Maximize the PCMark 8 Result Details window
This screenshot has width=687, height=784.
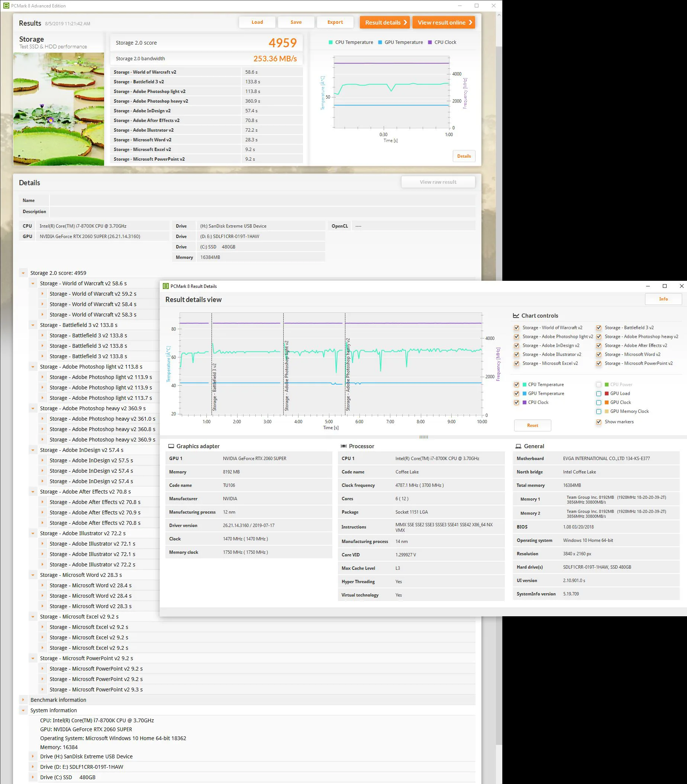point(665,286)
